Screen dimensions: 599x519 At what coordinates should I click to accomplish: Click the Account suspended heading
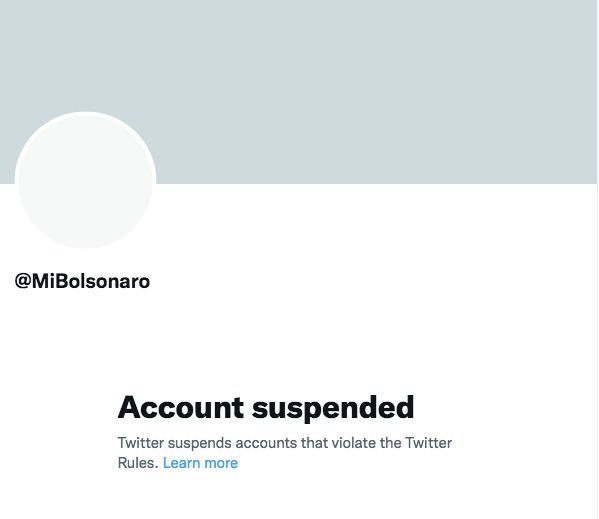point(266,407)
